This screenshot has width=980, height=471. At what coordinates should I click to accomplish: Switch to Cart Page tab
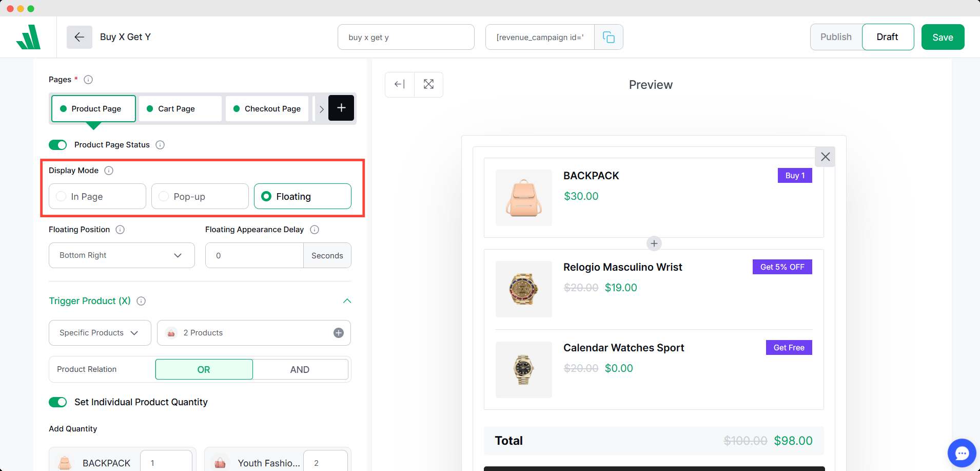[x=180, y=108]
